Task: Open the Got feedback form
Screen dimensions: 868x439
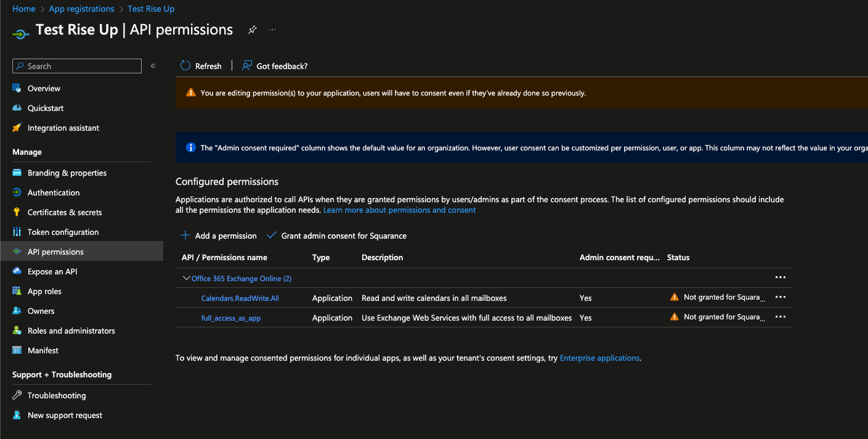Action: 275,66
